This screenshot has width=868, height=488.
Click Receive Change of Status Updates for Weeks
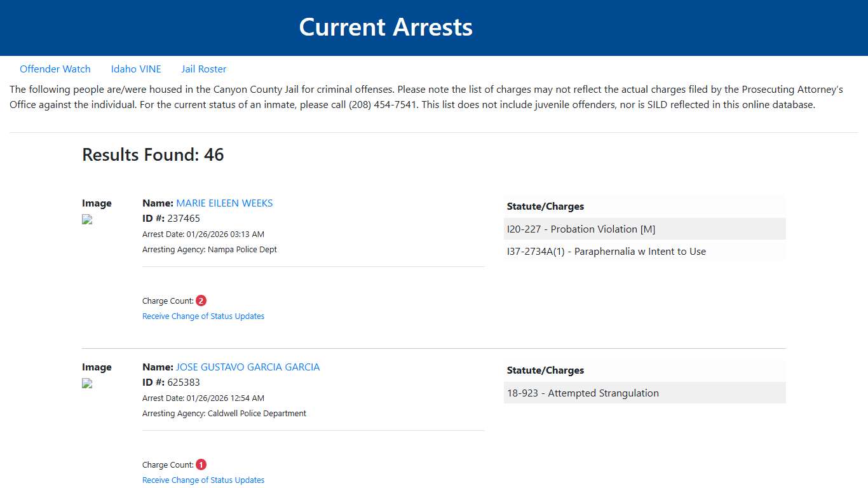coord(203,316)
